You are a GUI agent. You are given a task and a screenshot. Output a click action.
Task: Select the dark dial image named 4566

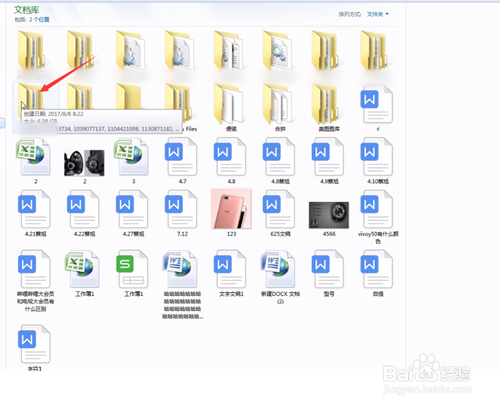click(329, 218)
